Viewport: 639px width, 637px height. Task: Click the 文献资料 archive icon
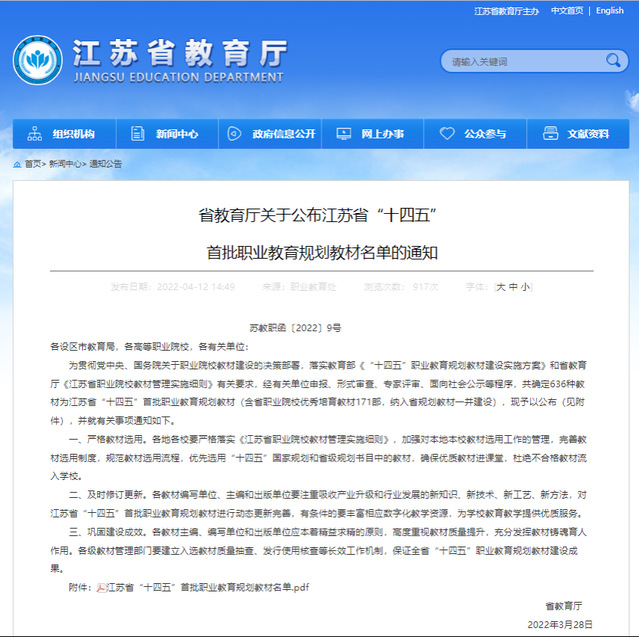(549, 134)
